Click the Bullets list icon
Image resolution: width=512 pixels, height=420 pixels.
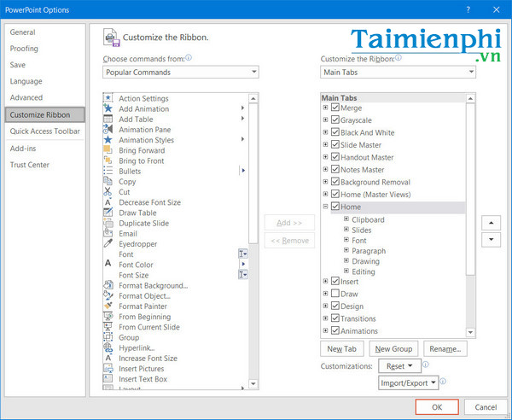[x=108, y=171]
